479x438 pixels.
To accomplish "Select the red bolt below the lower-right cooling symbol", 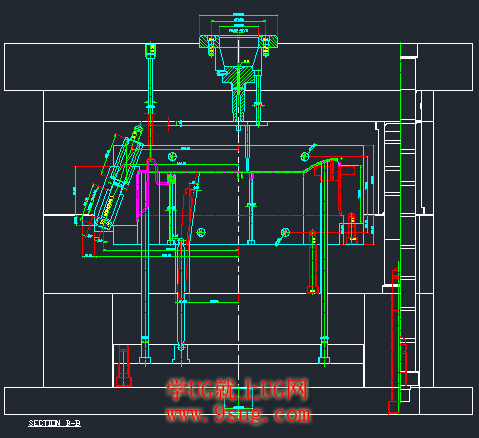I will [313, 262].
